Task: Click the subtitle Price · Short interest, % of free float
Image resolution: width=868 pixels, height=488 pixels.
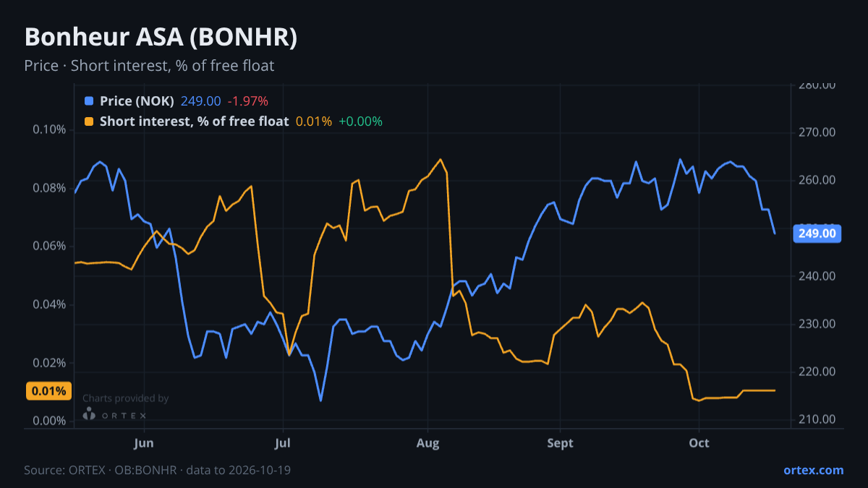Action: click(149, 66)
